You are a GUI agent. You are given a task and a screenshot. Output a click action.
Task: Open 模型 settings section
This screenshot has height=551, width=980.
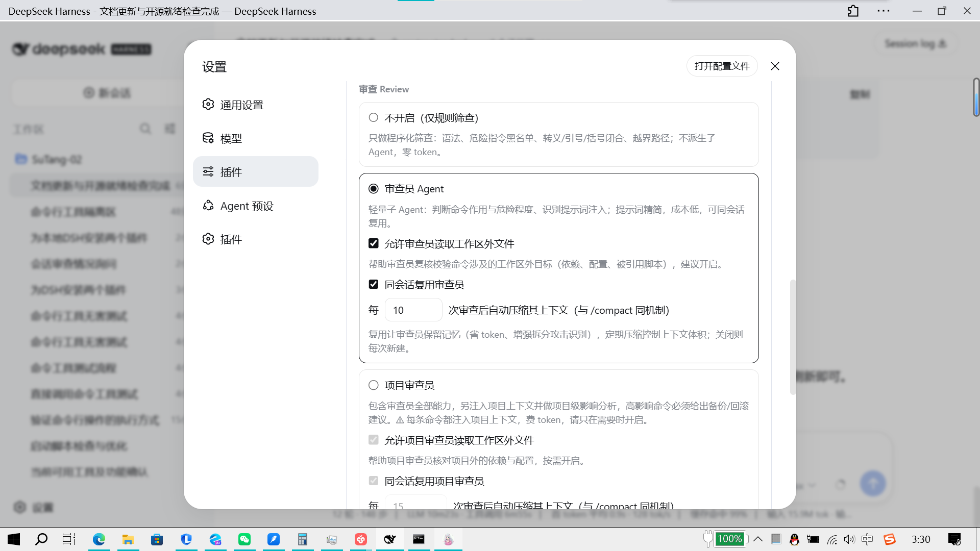click(x=255, y=138)
